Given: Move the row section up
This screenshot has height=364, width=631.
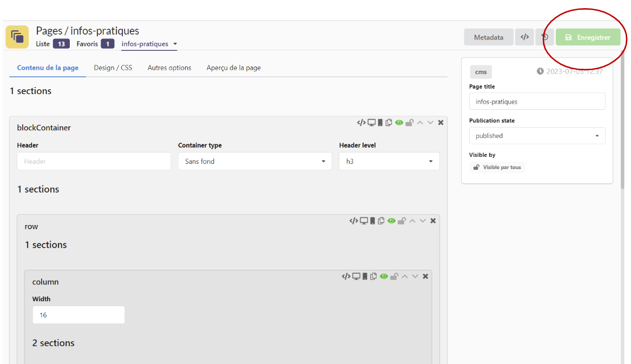Looking at the screenshot, I should coord(412,221).
